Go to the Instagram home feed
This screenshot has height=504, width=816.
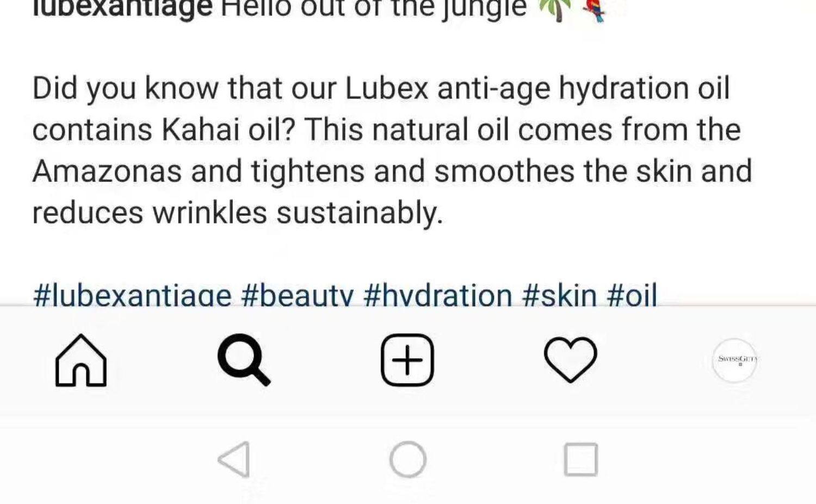(x=81, y=360)
